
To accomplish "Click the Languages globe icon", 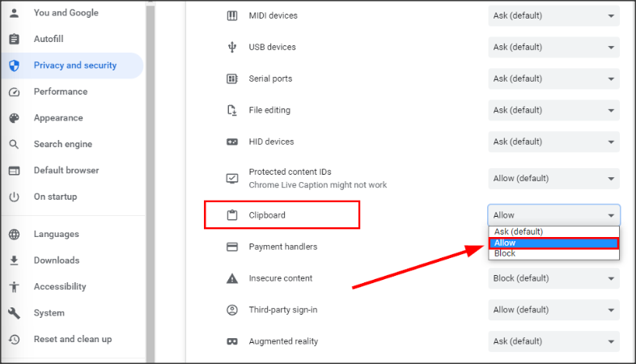I will 14,235.
